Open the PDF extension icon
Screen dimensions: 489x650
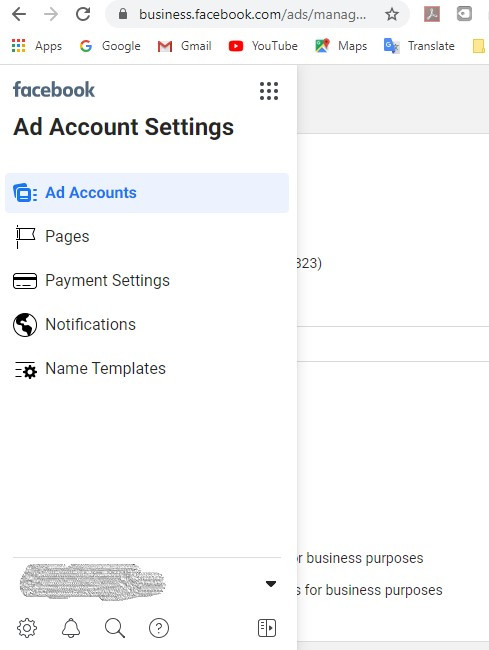tap(431, 15)
